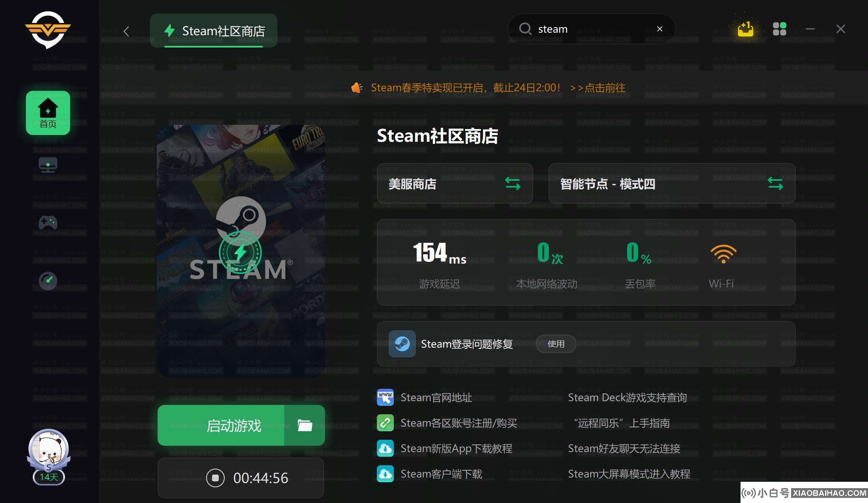This screenshot has height=503, width=868.
Task: Click the www icon beside Steam官网地址
Action: coord(385,397)
